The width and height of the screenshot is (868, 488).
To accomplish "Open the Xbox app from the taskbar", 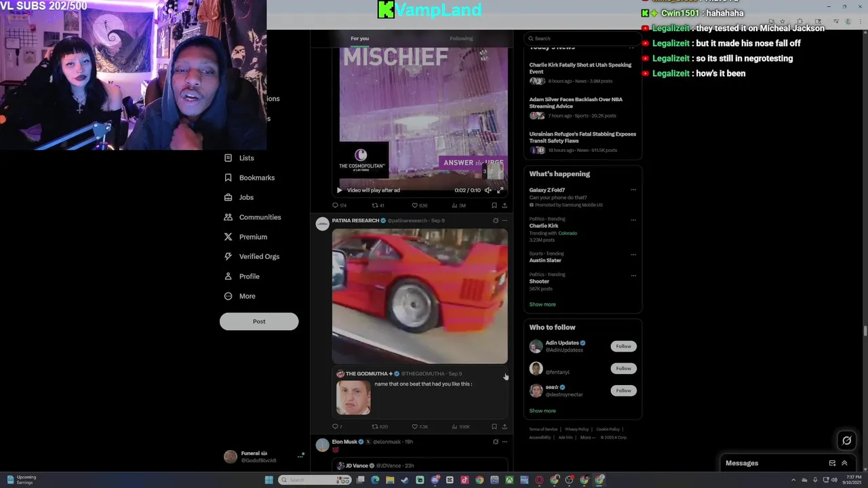I will pyautogui.click(x=509, y=480).
